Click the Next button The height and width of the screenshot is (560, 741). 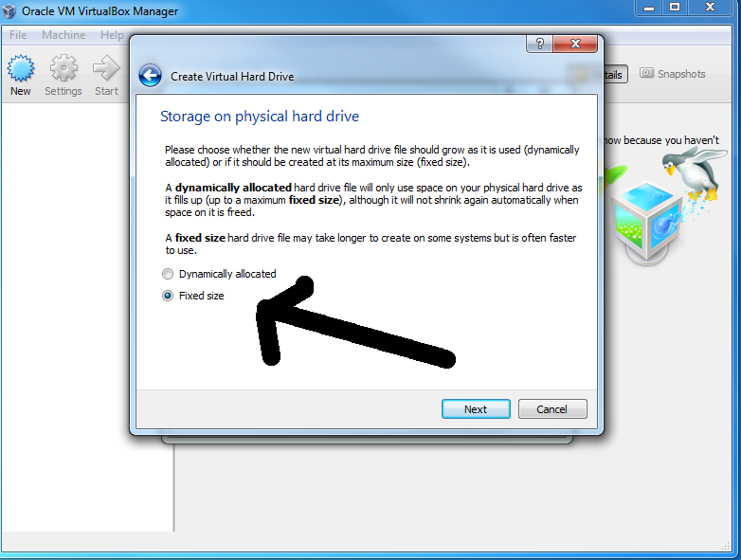click(476, 408)
